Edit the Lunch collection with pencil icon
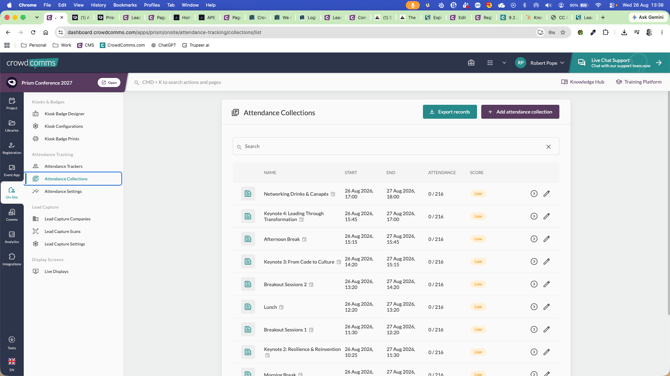The height and width of the screenshot is (376, 670). coord(547,307)
